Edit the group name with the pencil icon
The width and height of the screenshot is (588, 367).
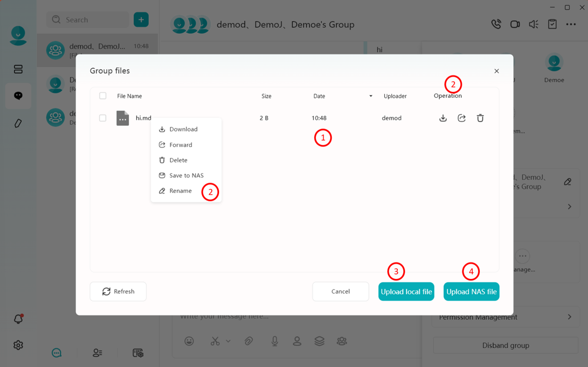(568, 182)
